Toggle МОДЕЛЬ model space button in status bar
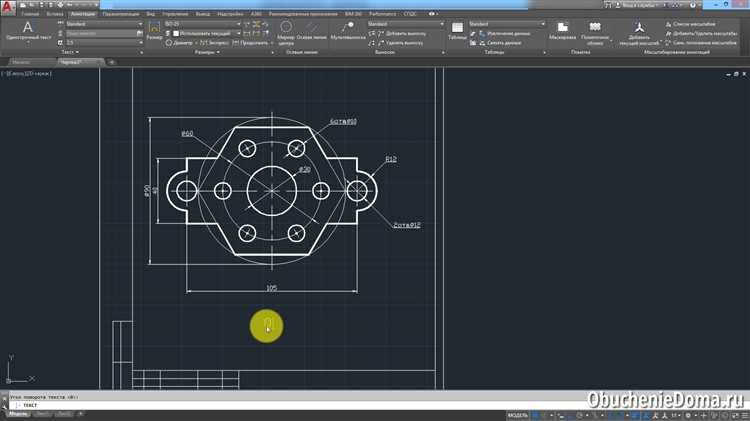Screen dimensions: 750x421 pos(518,416)
